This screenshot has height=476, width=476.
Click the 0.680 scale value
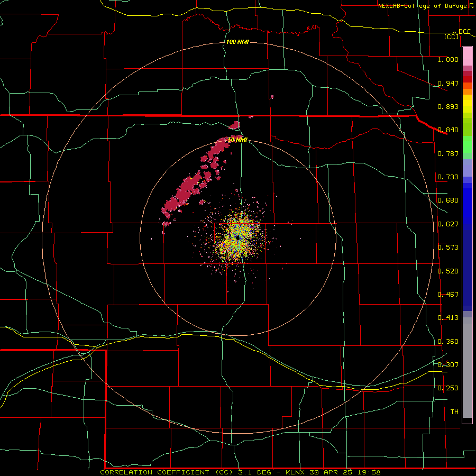click(x=448, y=200)
